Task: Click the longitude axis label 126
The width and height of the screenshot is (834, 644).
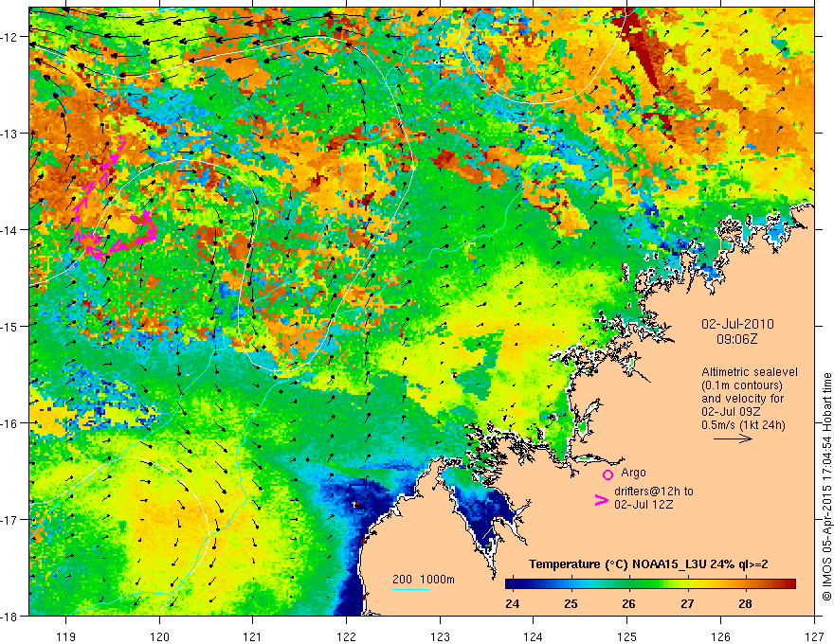Action: click(x=720, y=636)
